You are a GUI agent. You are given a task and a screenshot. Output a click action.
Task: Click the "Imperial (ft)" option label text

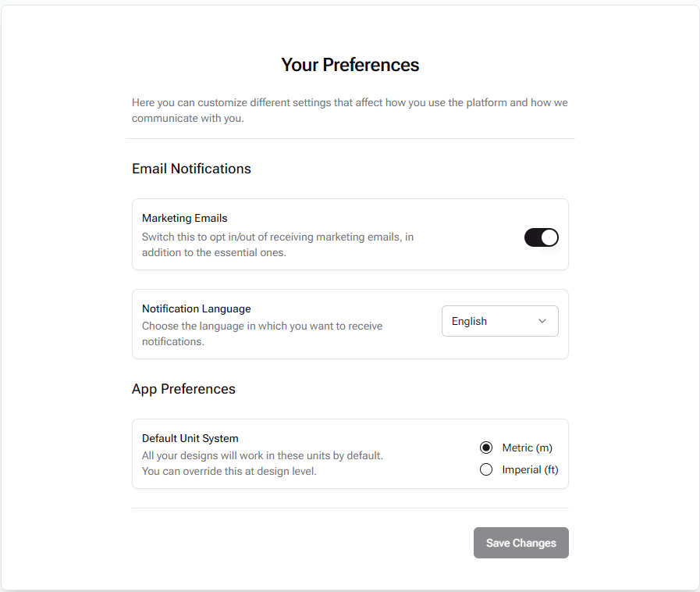click(530, 469)
